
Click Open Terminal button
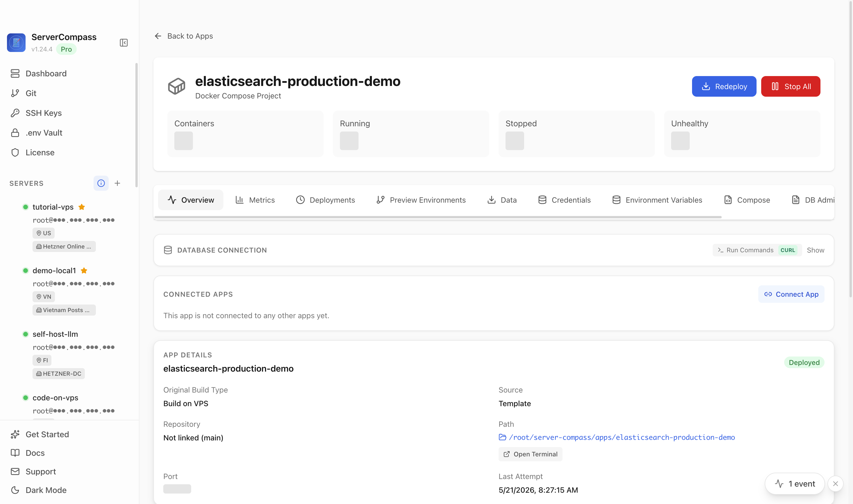(x=530, y=454)
